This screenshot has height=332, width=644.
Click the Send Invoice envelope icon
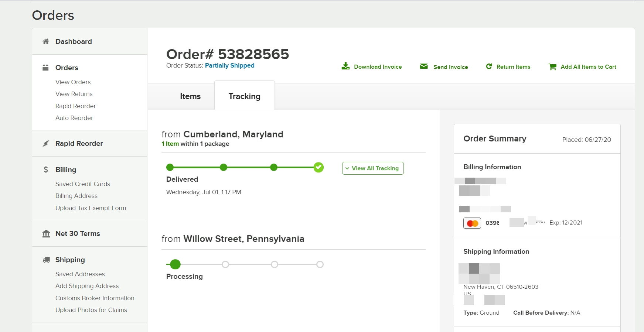pos(424,66)
